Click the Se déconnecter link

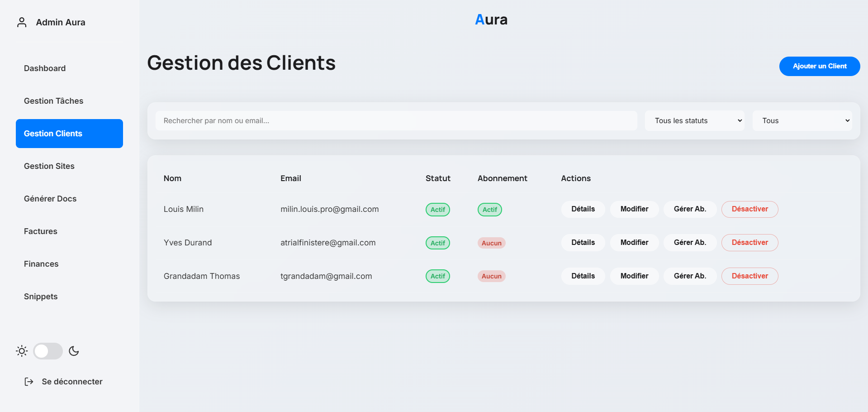click(72, 382)
